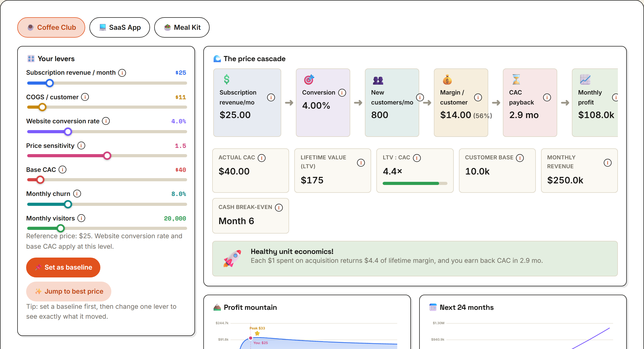Open info for Price sensitivity lever
The image size is (644, 349).
coord(81,146)
